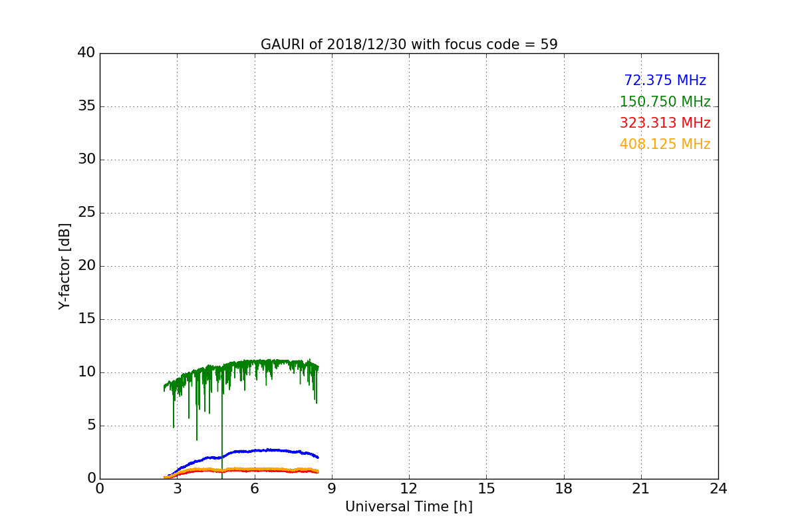Image resolution: width=798 pixels, height=532 pixels.
Task: Click the 'Y-factor [dB]' axis label
Action: [x=65, y=266]
